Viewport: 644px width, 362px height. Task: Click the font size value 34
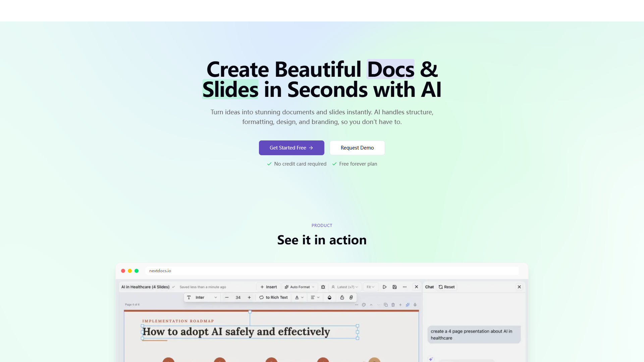[x=238, y=297]
